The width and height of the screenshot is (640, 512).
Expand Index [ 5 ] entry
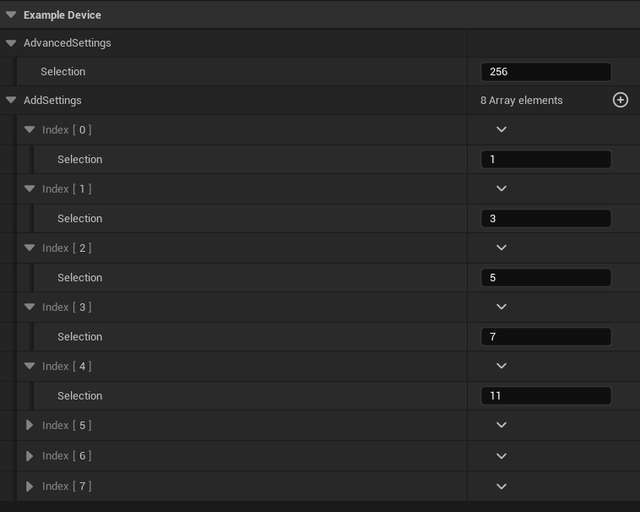coord(30,426)
